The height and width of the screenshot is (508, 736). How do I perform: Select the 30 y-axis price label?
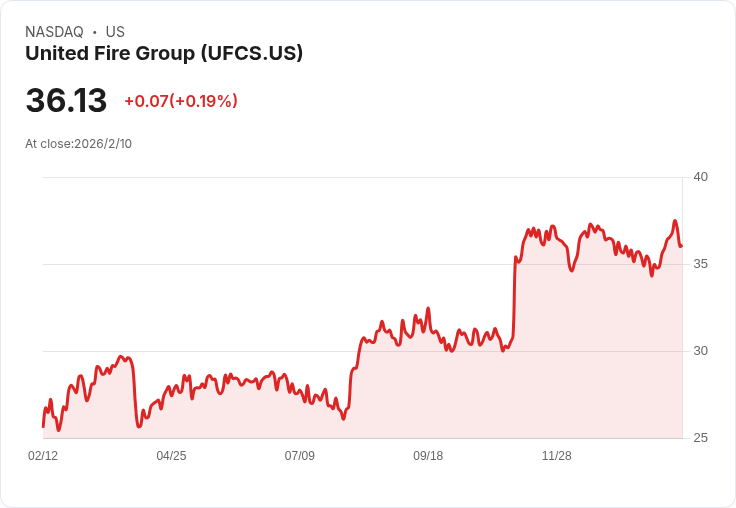pyautogui.click(x=700, y=351)
